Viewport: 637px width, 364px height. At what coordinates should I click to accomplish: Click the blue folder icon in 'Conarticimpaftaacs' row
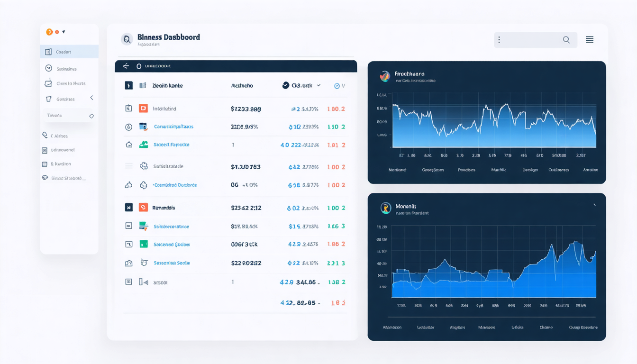pos(143,127)
